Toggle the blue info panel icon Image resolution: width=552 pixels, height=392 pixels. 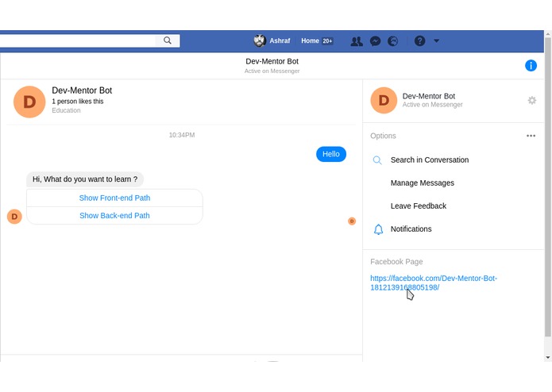[x=531, y=65]
